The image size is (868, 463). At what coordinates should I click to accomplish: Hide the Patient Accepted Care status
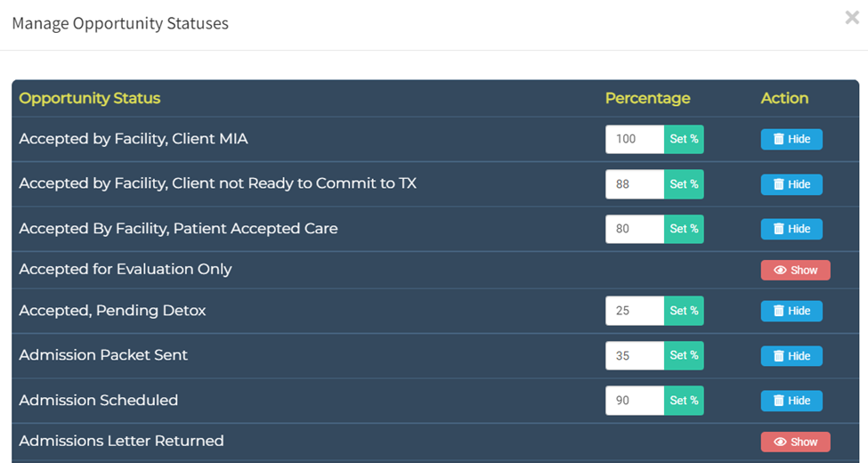point(791,229)
